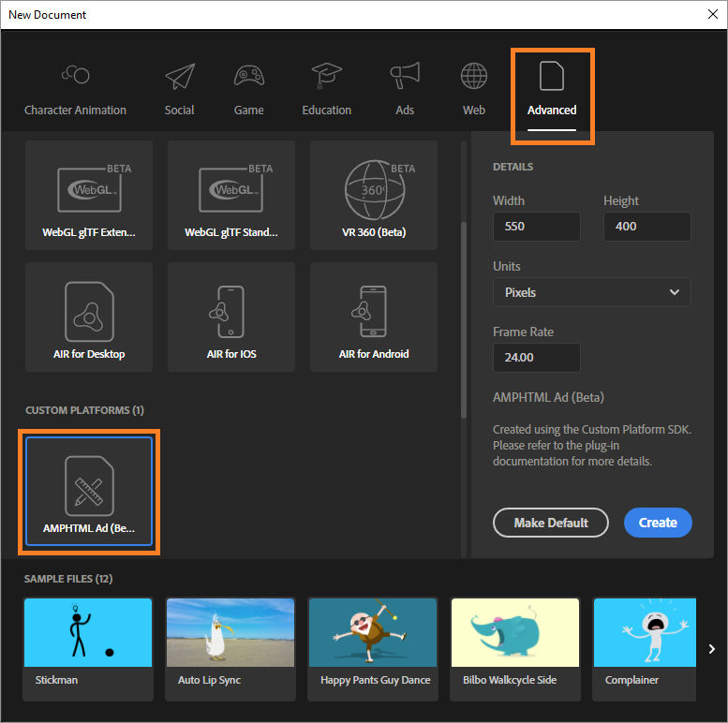Select the AMPHTML Ad (Beta) custom platform
The width and height of the screenshot is (728, 723).
[89, 492]
